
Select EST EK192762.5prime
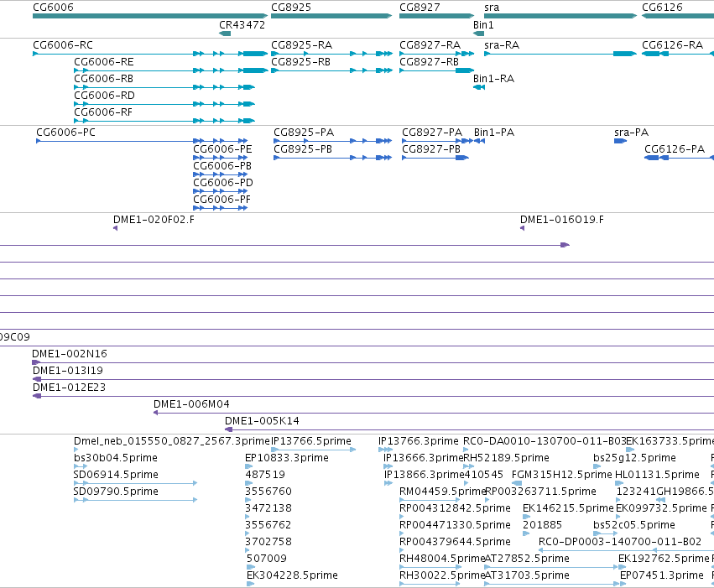[x=621, y=567]
